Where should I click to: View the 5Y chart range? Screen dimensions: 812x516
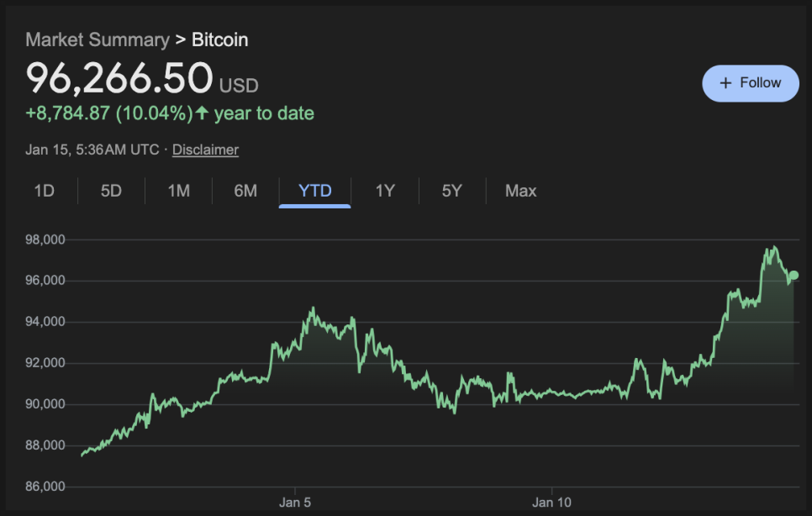[x=452, y=191]
